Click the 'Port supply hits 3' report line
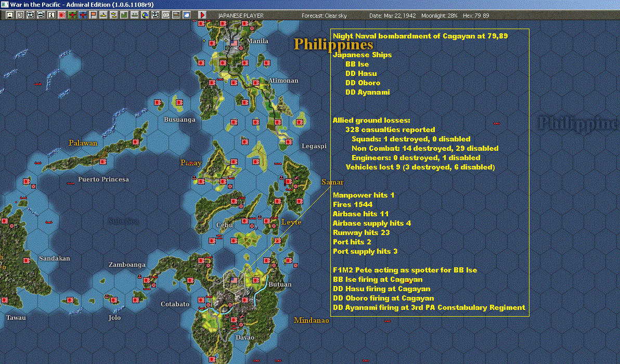This screenshot has width=620, height=364. (365, 251)
